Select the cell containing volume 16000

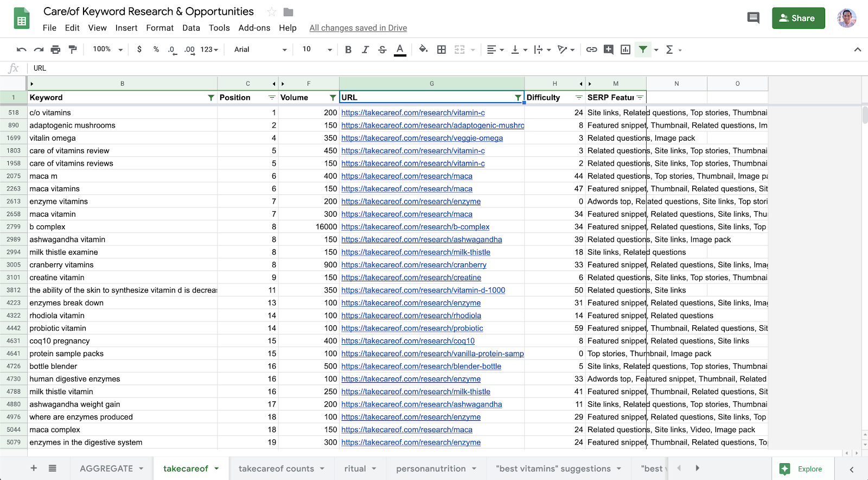coord(309,227)
